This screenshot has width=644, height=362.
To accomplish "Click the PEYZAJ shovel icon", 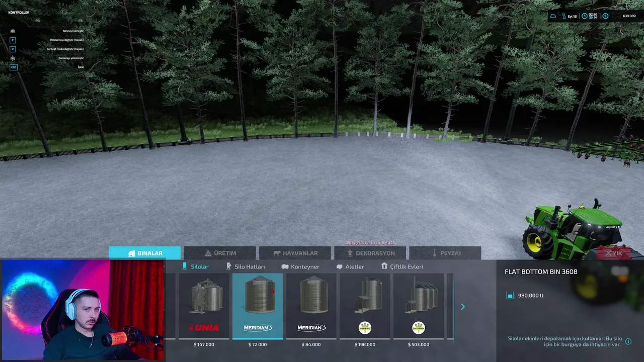I will pos(434,253).
